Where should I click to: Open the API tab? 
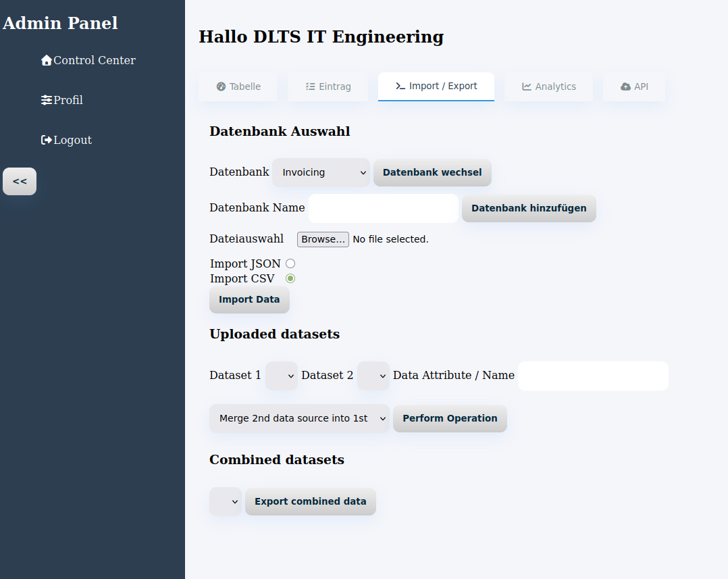[634, 86]
